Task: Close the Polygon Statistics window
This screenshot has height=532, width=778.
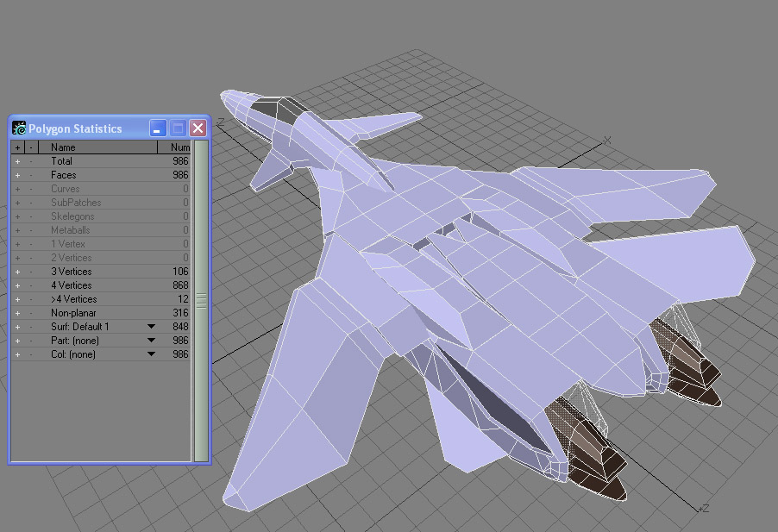Action: (x=198, y=128)
